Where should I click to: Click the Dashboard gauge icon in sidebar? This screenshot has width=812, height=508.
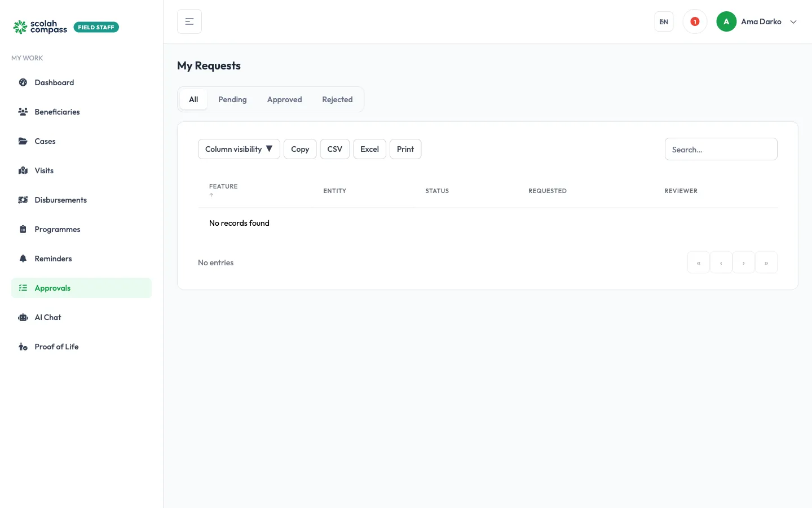[23, 82]
